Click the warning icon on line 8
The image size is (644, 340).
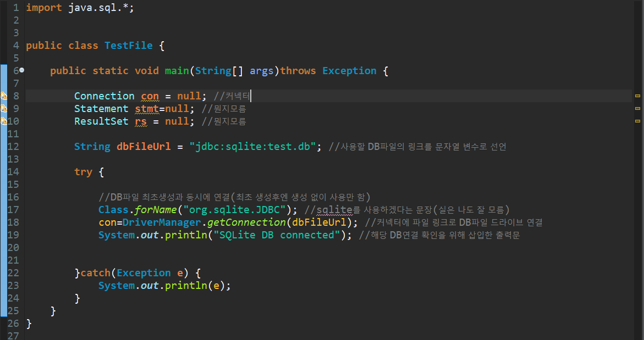(x=4, y=96)
